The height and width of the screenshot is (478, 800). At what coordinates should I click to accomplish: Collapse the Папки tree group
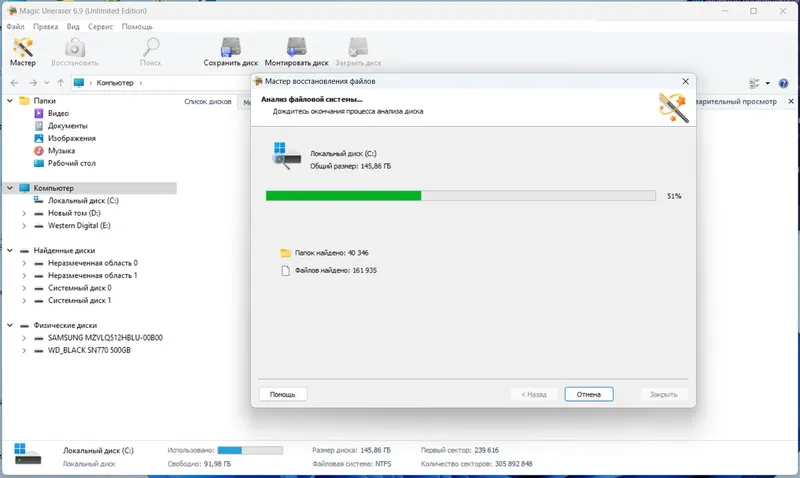10,100
